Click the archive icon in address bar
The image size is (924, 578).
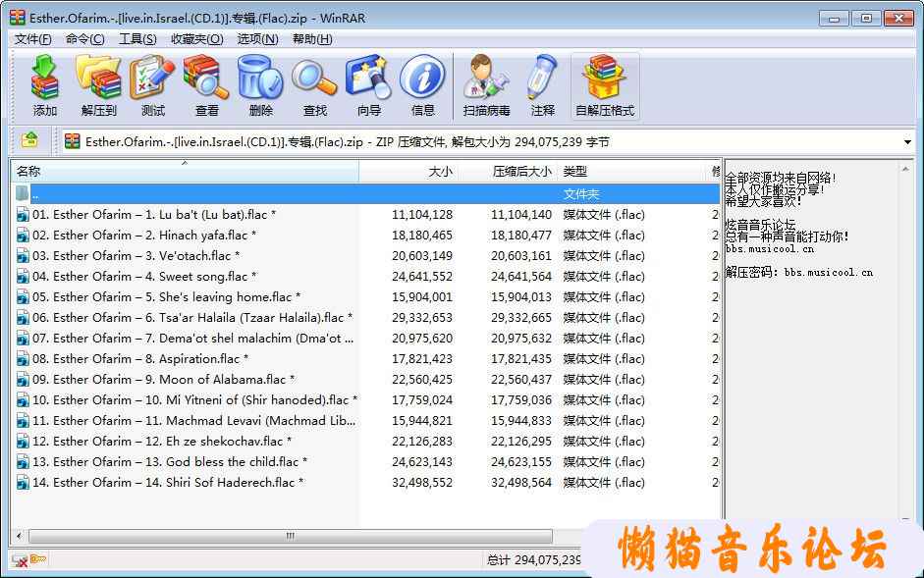coord(73,141)
